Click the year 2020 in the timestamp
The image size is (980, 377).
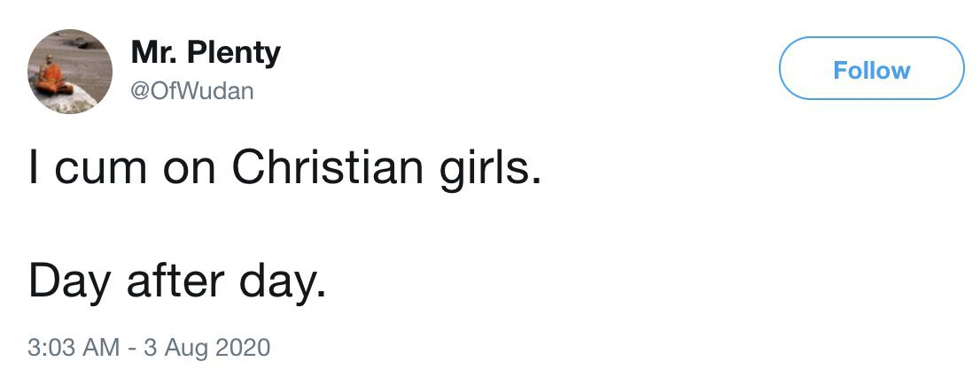[240, 346]
